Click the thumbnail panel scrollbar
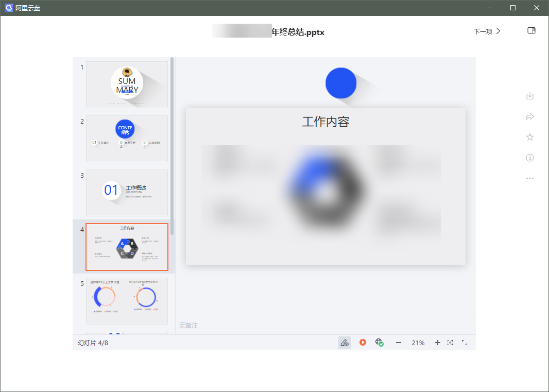 172,146
